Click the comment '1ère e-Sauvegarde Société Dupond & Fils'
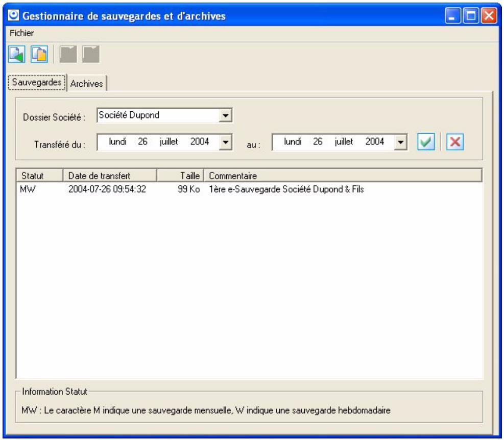The image size is (504, 440). (286, 189)
